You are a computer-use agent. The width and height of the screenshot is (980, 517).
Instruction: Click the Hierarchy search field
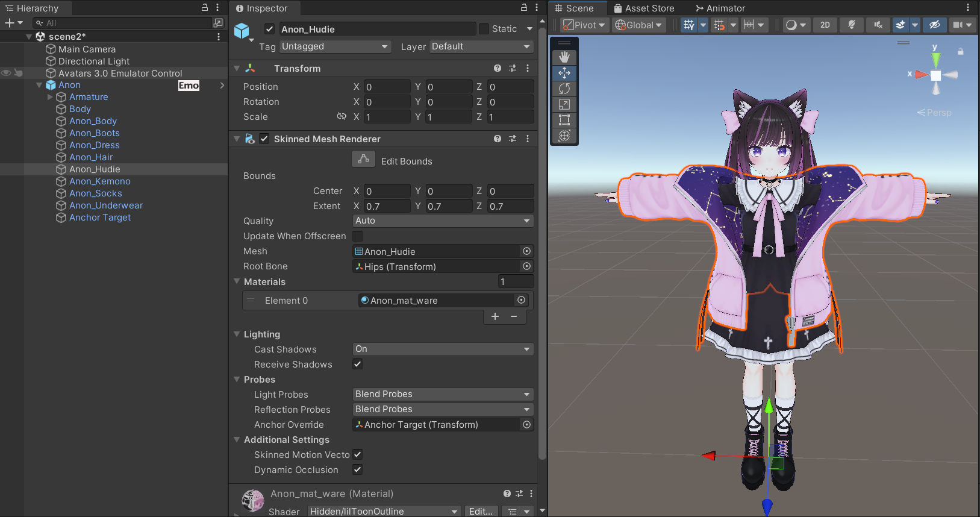[122, 23]
